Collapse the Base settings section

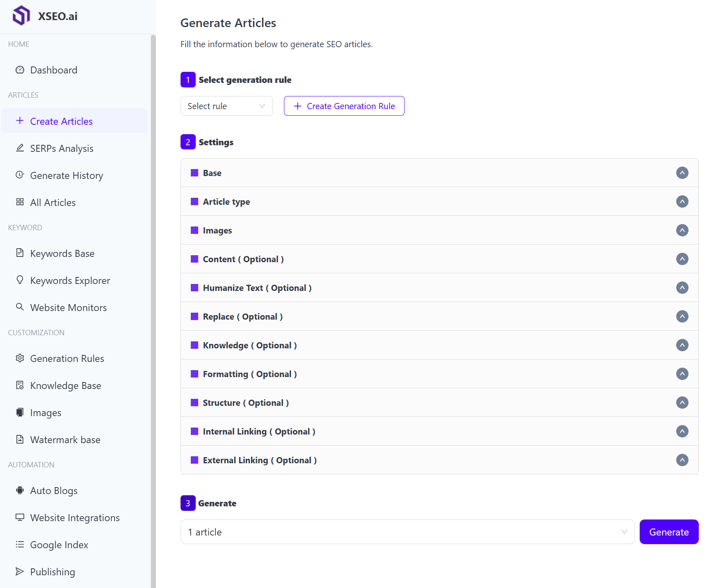click(682, 173)
